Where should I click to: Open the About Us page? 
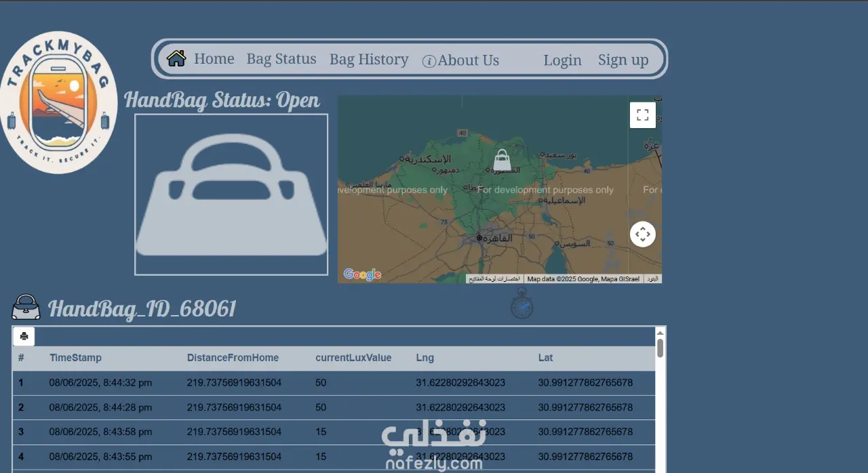(x=468, y=60)
